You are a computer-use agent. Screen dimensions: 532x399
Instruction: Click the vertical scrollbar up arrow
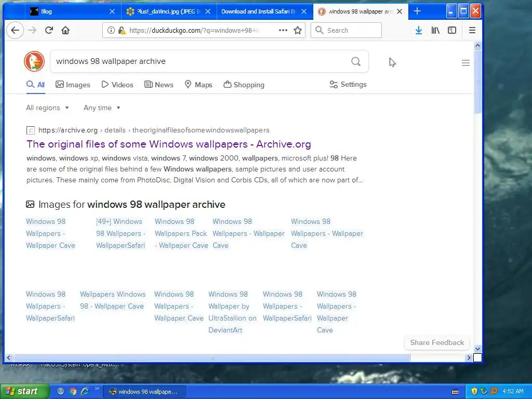pyautogui.click(x=477, y=46)
